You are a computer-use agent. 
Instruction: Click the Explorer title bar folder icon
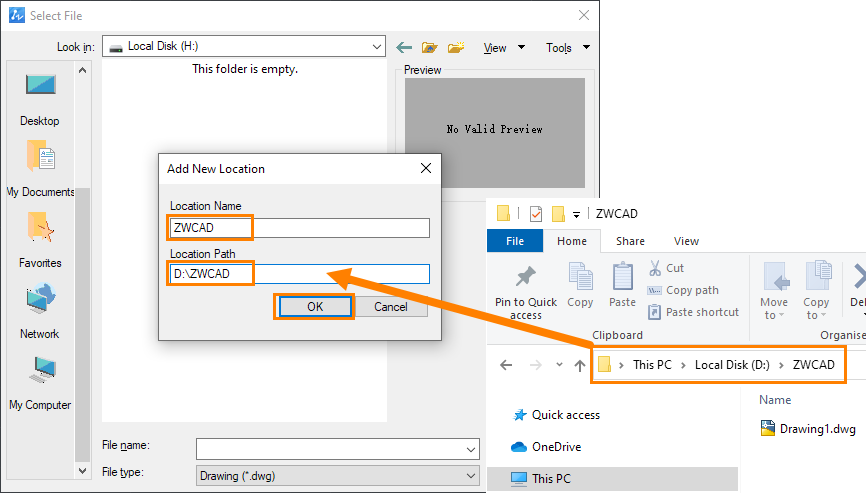(503, 213)
